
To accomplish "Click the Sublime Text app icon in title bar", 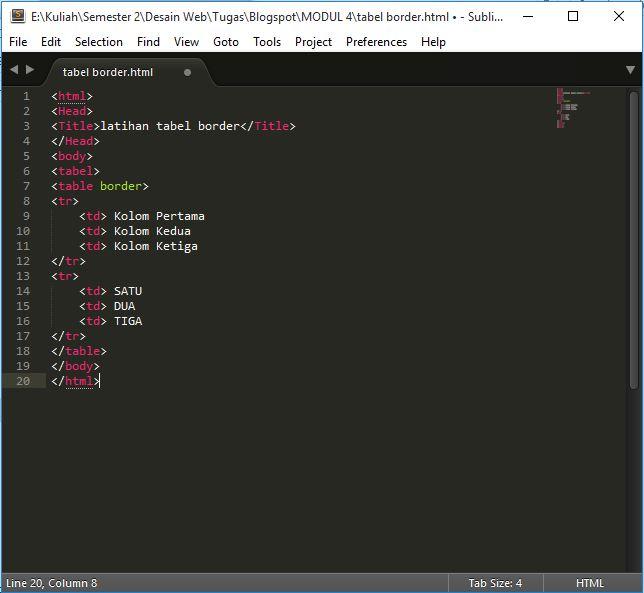I will click(x=17, y=16).
